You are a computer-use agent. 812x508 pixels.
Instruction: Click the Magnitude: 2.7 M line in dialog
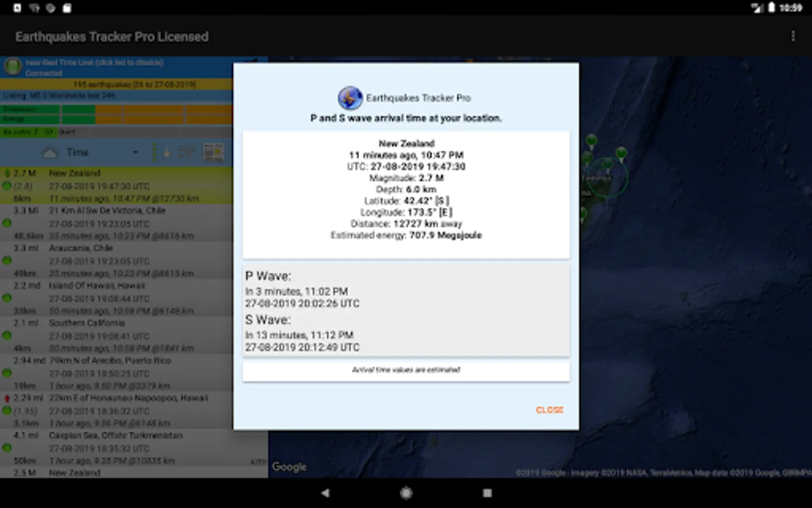406,178
